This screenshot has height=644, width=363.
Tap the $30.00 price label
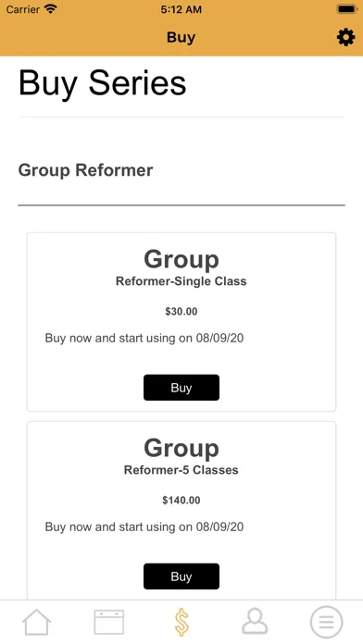(x=181, y=311)
